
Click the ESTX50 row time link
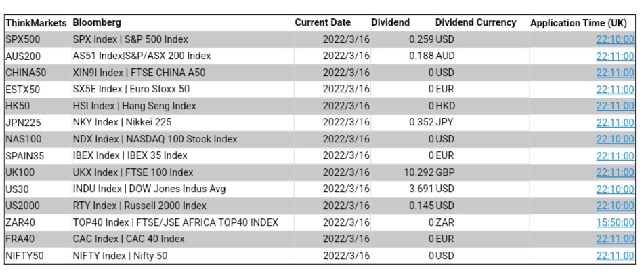coord(615,89)
